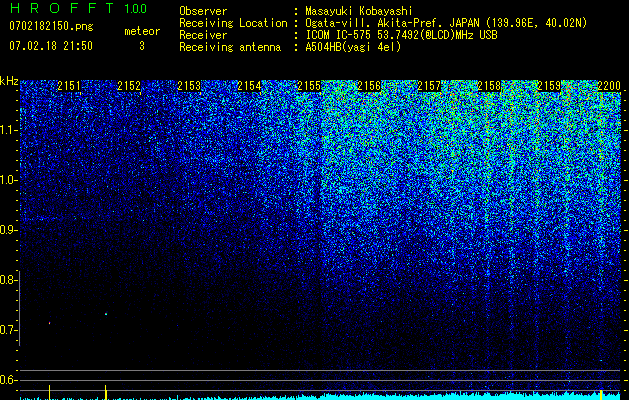Viewport: 629px width, 400px height.
Task: Click the meteor count value 3
Action: [142, 46]
